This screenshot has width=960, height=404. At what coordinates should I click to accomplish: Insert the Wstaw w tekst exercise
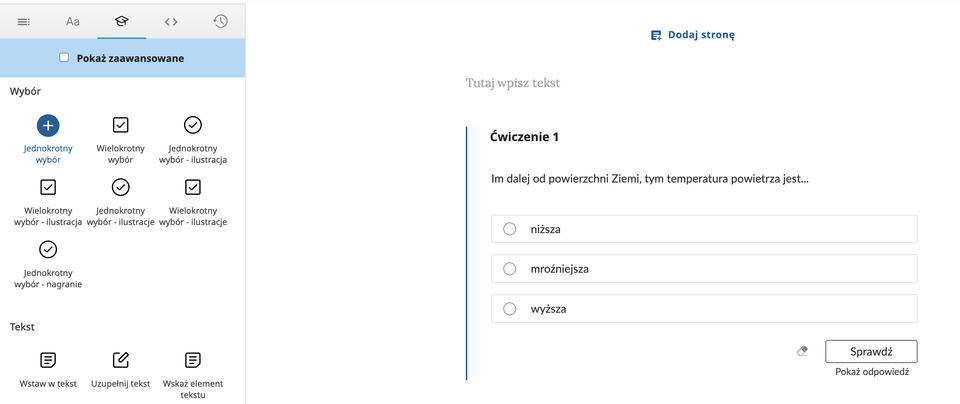point(48,359)
